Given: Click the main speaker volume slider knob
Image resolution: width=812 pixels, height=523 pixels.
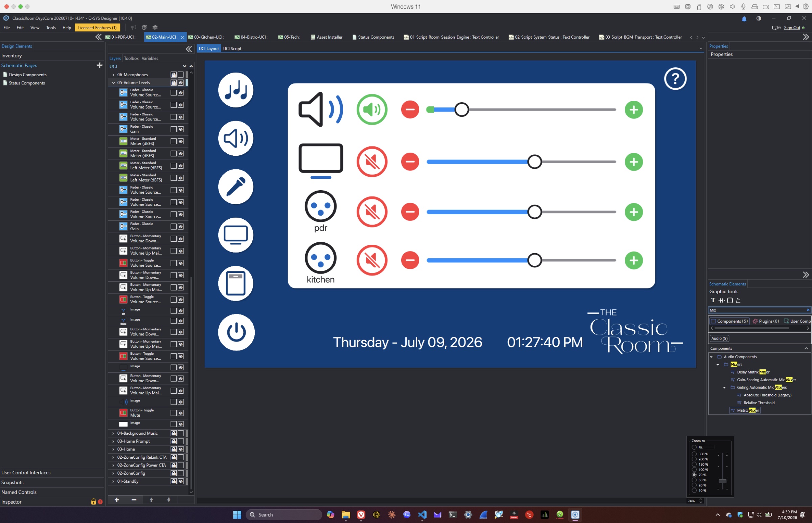Looking at the screenshot, I should click(x=461, y=109).
